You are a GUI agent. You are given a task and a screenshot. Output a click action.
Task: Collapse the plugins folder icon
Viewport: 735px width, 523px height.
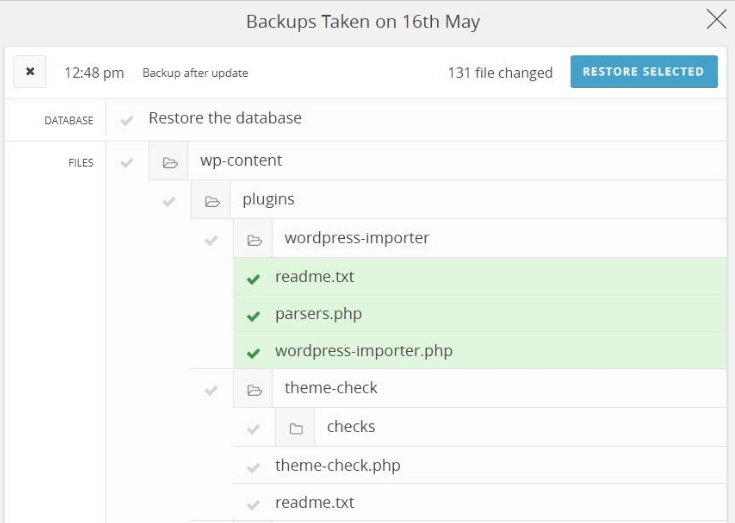pos(211,201)
